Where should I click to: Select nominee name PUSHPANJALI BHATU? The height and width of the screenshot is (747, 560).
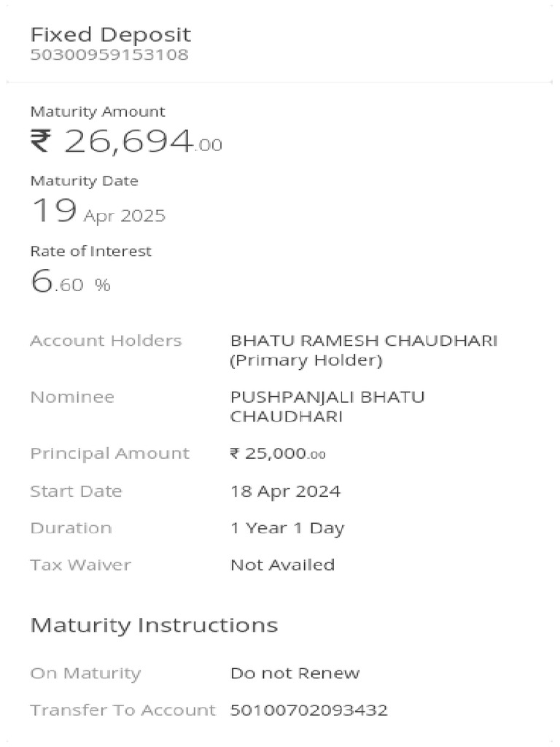327,398
